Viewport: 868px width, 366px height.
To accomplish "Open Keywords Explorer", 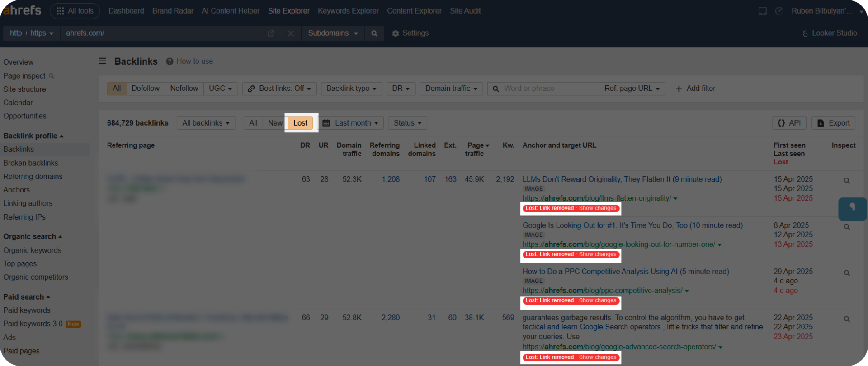I will [348, 11].
